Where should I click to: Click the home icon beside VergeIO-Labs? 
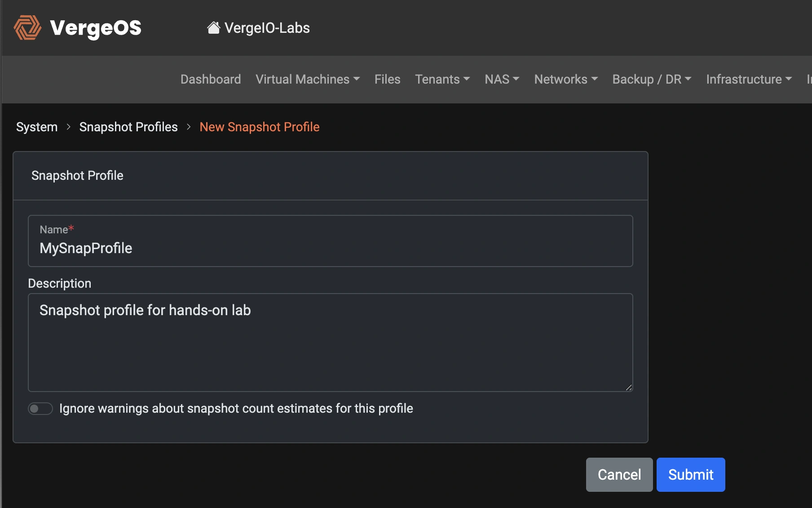coord(213,27)
